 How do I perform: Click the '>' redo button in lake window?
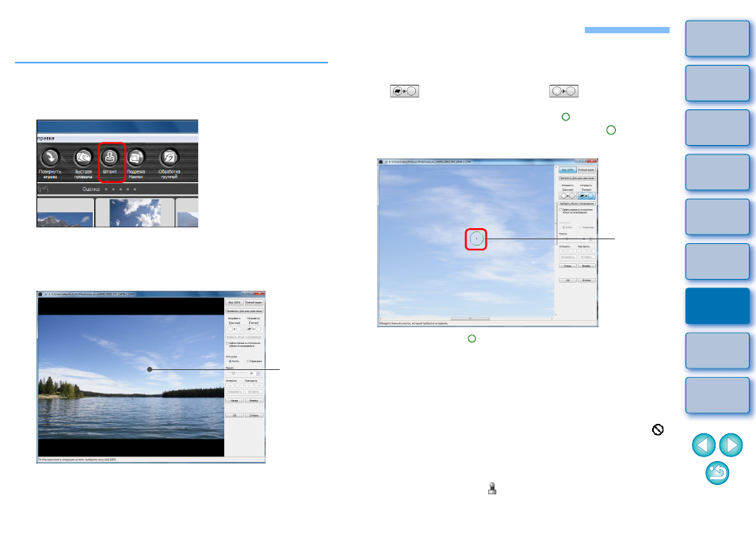tap(250, 386)
